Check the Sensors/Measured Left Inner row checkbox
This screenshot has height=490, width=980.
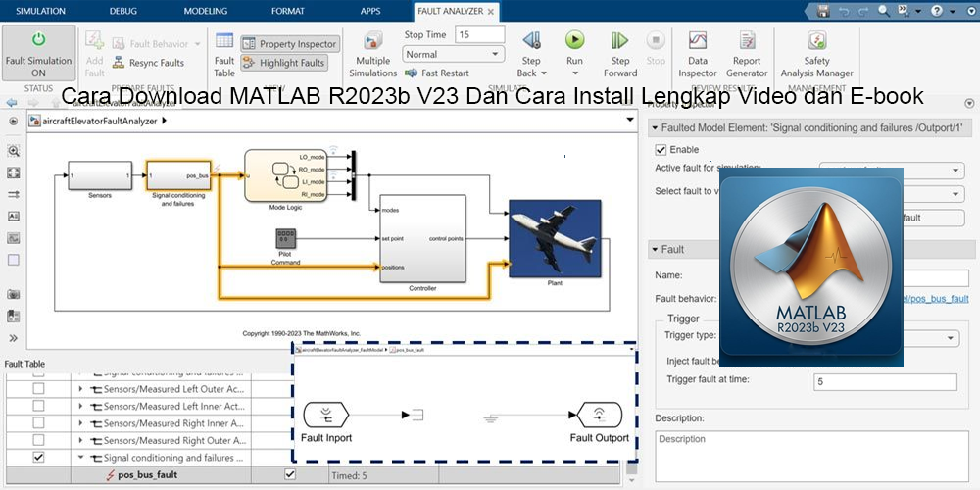click(39, 406)
